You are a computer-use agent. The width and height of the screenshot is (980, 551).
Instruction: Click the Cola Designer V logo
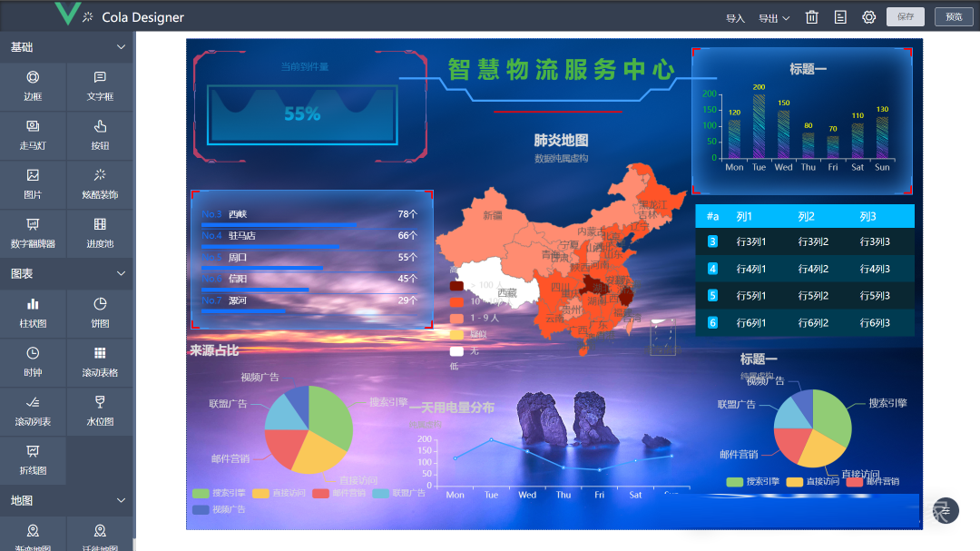[67, 14]
